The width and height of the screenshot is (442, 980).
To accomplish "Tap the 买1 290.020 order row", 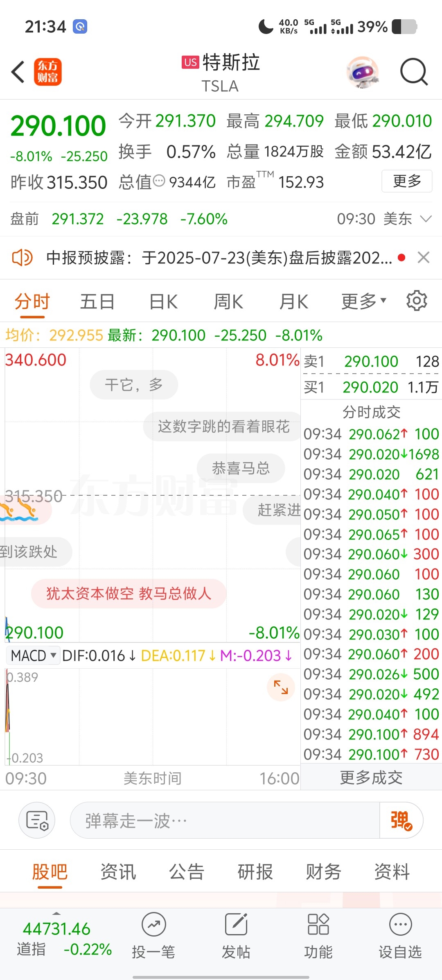I will point(371,387).
